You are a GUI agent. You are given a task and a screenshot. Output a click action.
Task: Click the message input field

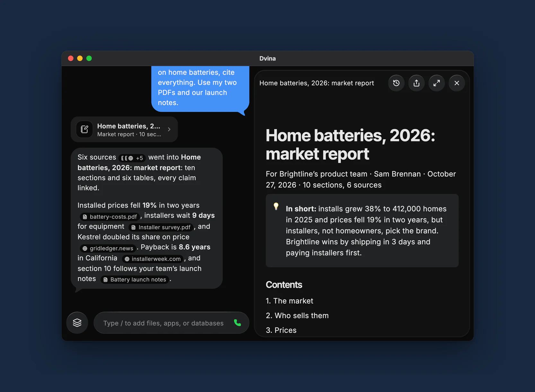[171, 323]
